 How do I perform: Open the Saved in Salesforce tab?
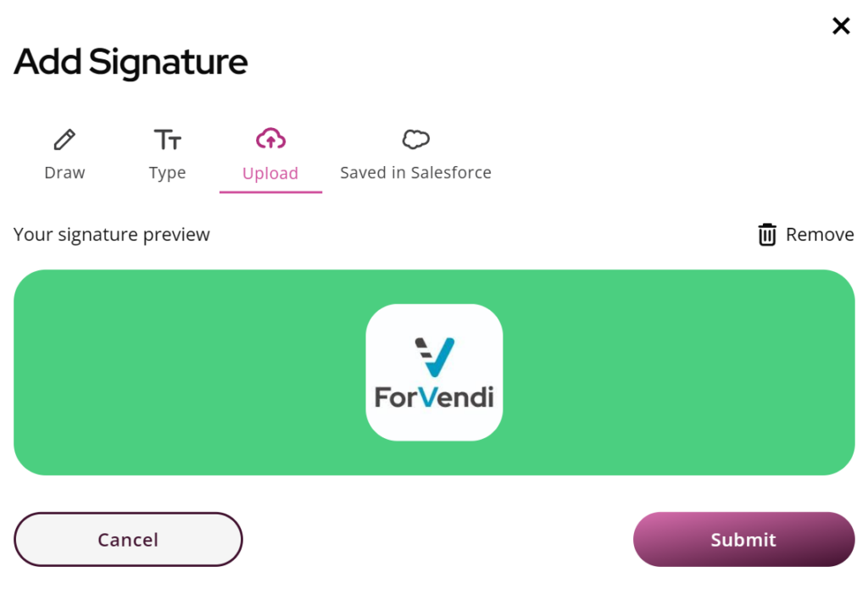pyautogui.click(x=415, y=173)
